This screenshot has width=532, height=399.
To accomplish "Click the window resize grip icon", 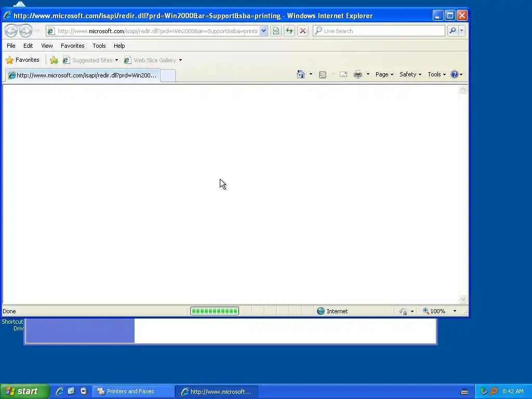I will 465,312.
